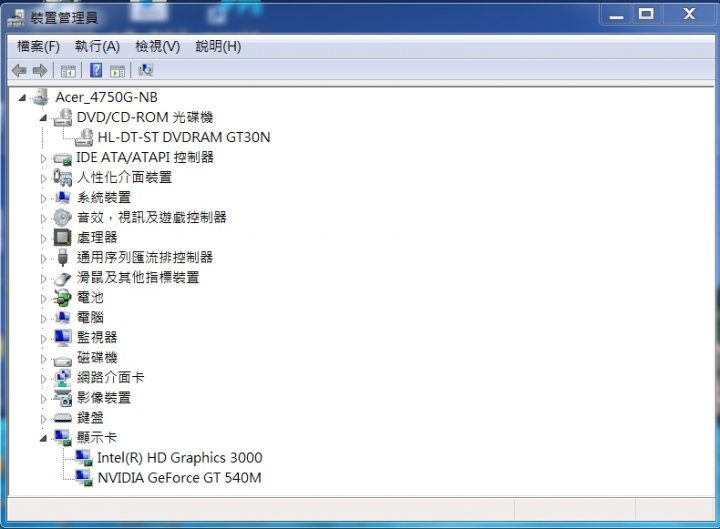Click the 監視器 monitor icon
Screen dimensions: 720x529
click(x=62, y=338)
